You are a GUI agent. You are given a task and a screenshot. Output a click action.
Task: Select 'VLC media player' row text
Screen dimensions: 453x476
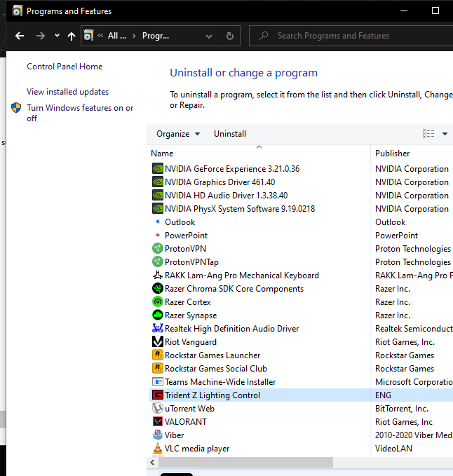(197, 449)
